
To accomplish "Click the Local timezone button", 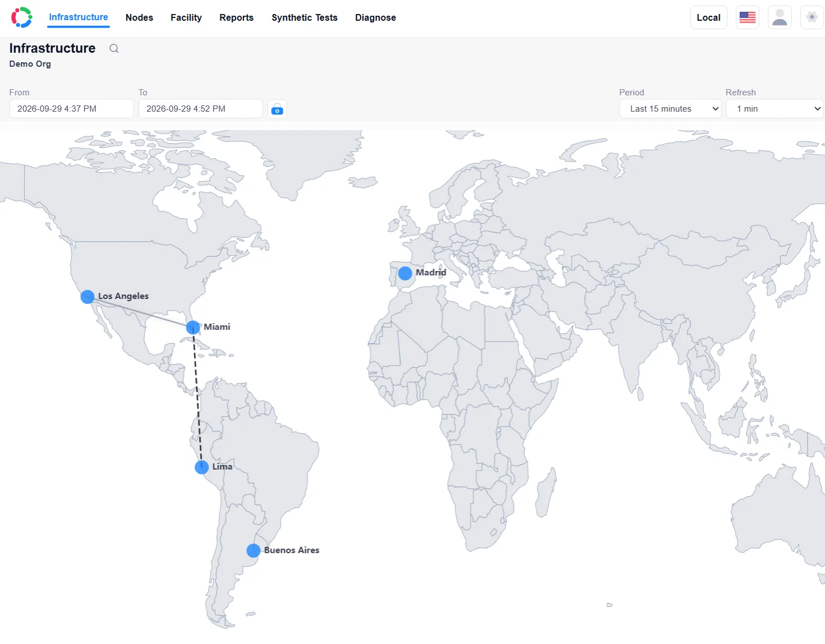I will click(708, 17).
